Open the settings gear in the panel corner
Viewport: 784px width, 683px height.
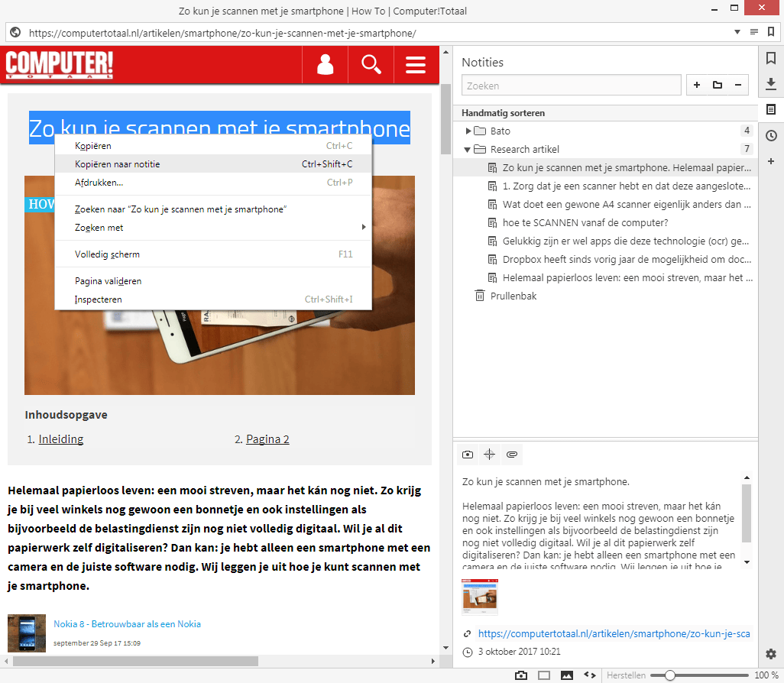pyautogui.click(x=772, y=654)
